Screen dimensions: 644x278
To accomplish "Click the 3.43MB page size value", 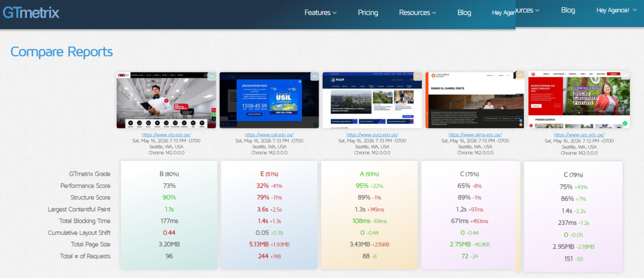I will tap(360, 244).
